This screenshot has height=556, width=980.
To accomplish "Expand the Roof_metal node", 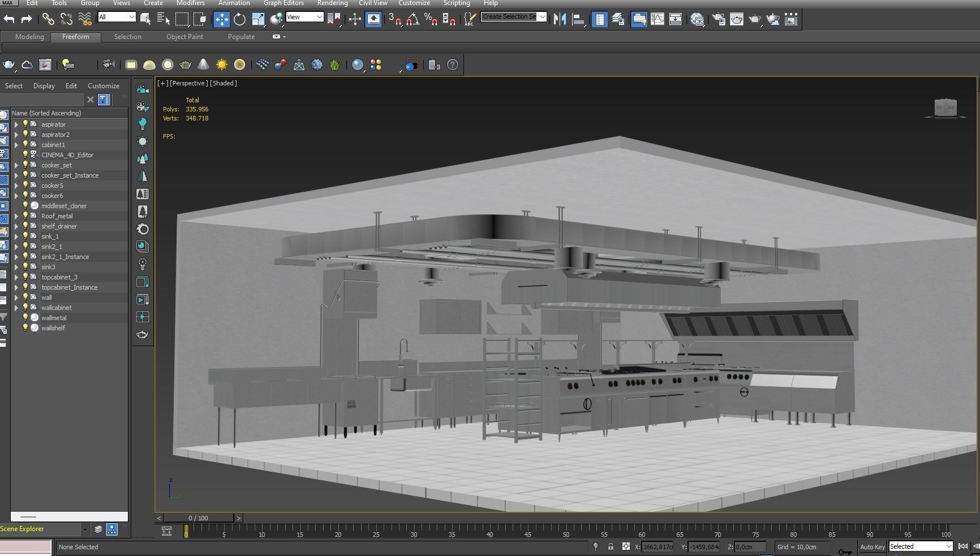I will pyautogui.click(x=16, y=216).
